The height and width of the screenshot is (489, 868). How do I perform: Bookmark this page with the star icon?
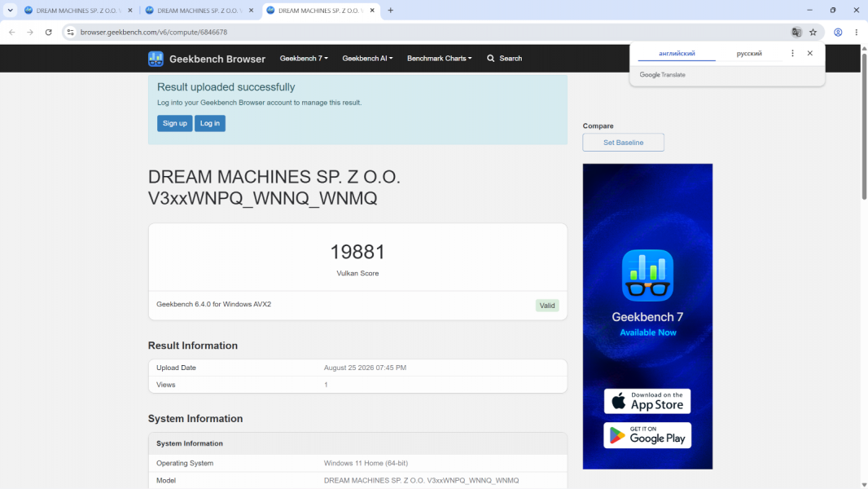click(813, 32)
